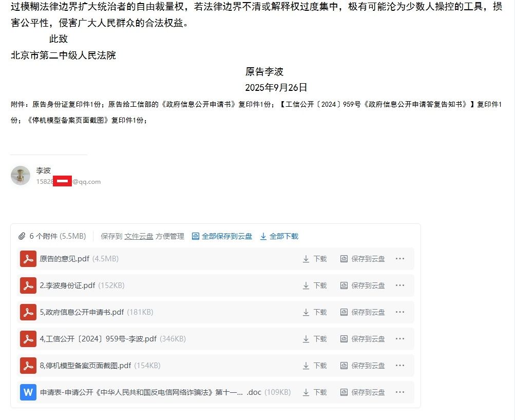
Task: Save 8,停机模型备案页面截图.pdf to cloud drive
Action: point(363,366)
